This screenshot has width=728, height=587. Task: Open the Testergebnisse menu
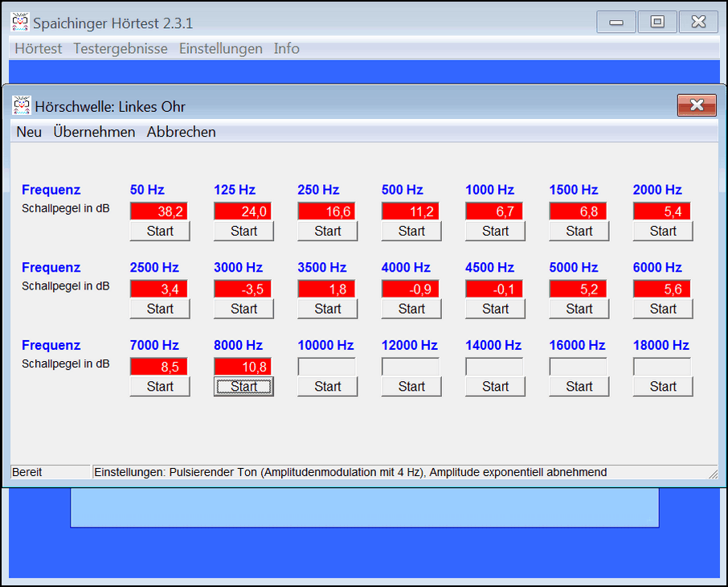pyautogui.click(x=121, y=49)
